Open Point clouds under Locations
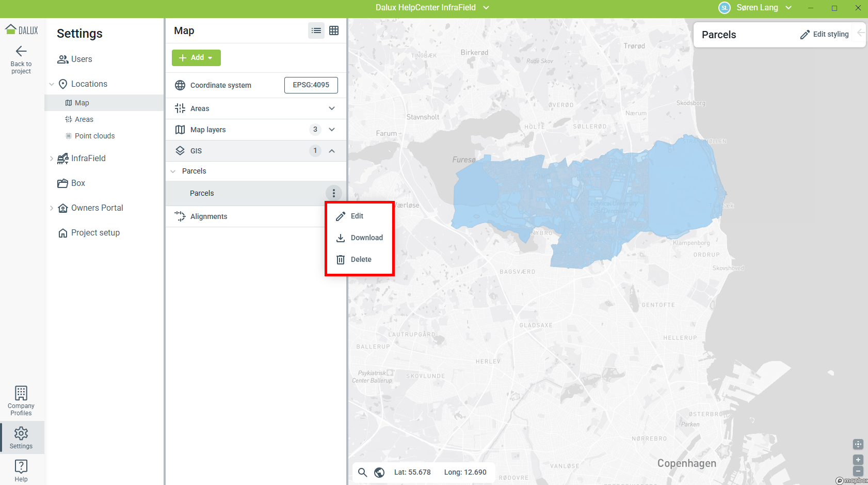 (94, 136)
